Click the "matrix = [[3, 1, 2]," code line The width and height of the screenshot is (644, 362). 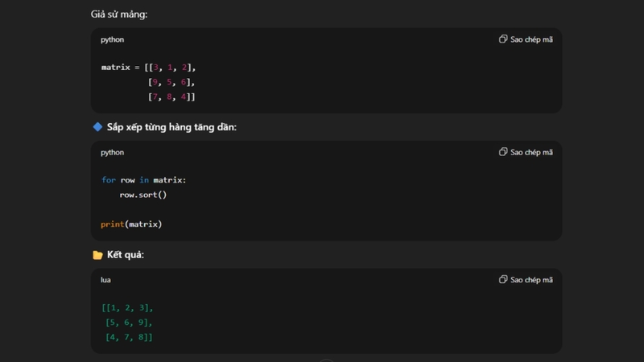tap(149, 67)
